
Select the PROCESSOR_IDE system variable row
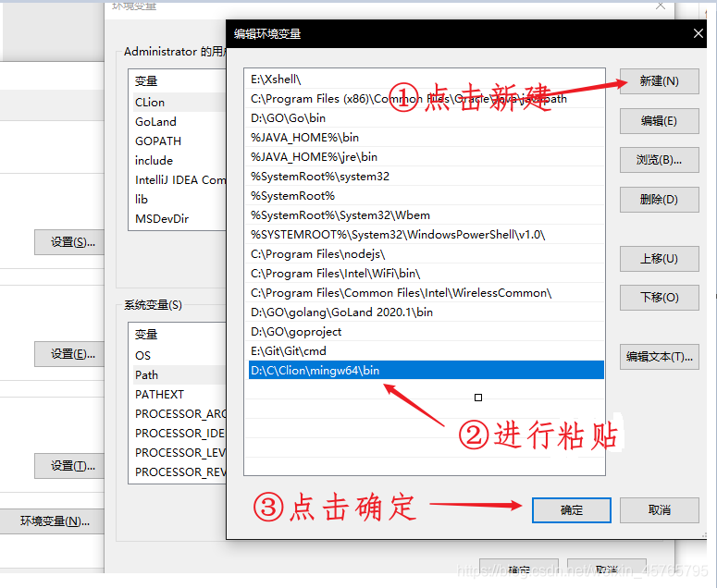point(178,433)
